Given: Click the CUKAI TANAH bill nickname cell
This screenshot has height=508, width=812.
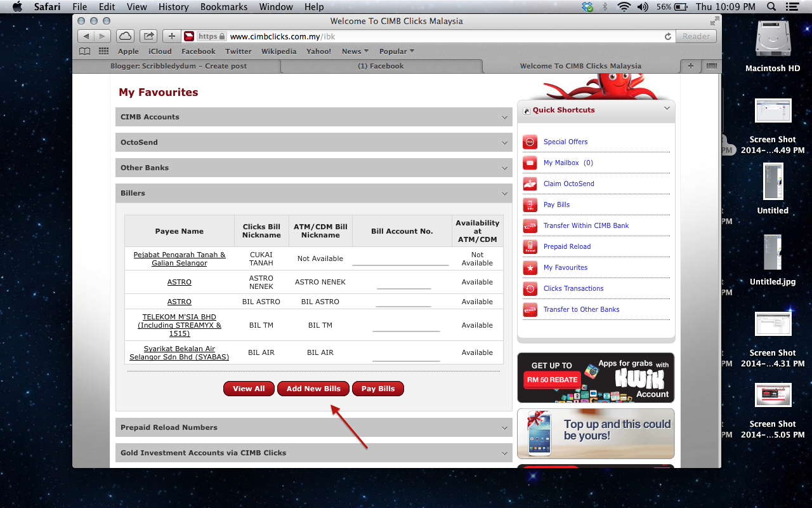Looking at the screenshot, I should click(x=261, y=258).
